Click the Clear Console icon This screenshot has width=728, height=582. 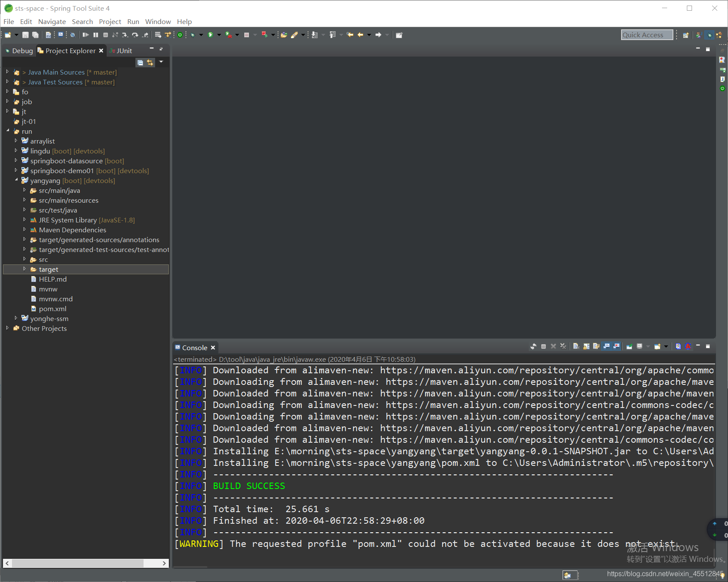coord(576,346)
